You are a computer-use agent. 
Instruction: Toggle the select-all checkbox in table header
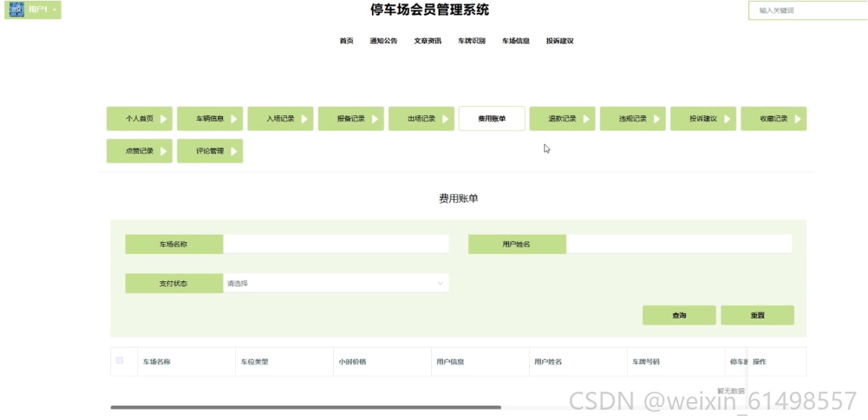pyautogui.click(x=119, y=360)
